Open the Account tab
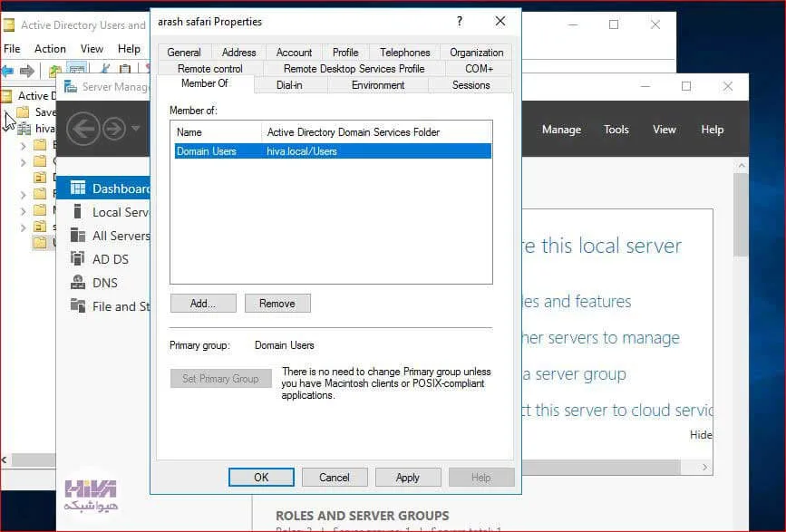786x532 pixels. click(x=294, y=52)
